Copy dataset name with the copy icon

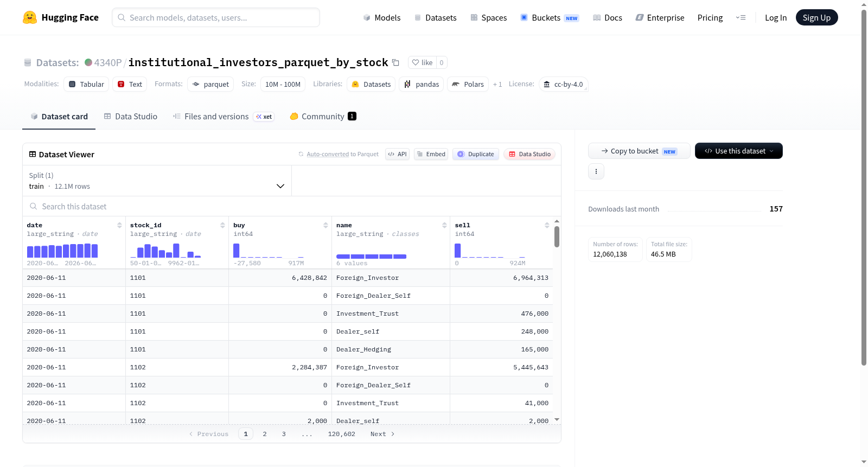tap(395, 62)
